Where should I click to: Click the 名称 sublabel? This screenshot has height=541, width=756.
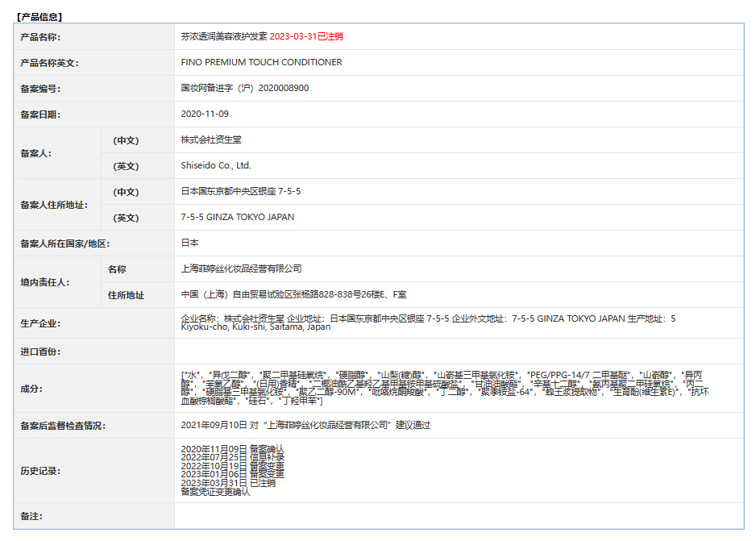click(x=117, y=269)
